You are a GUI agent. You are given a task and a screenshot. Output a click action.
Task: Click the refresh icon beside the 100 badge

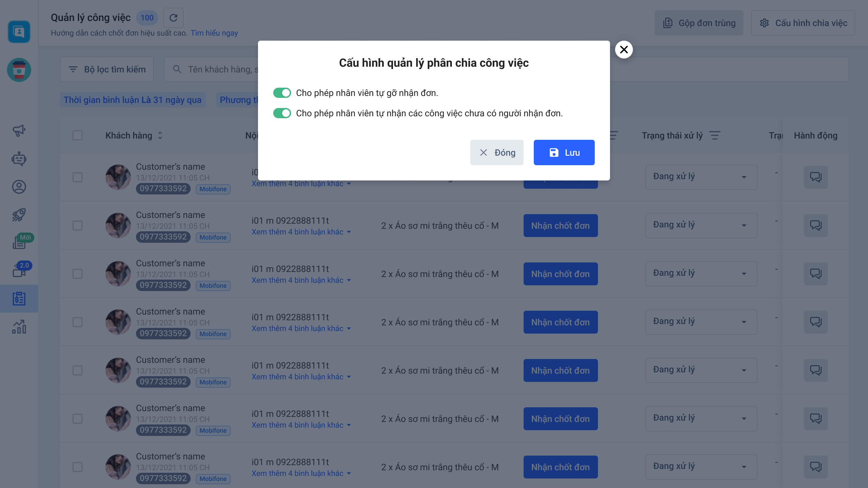click(x=173, y=18)
